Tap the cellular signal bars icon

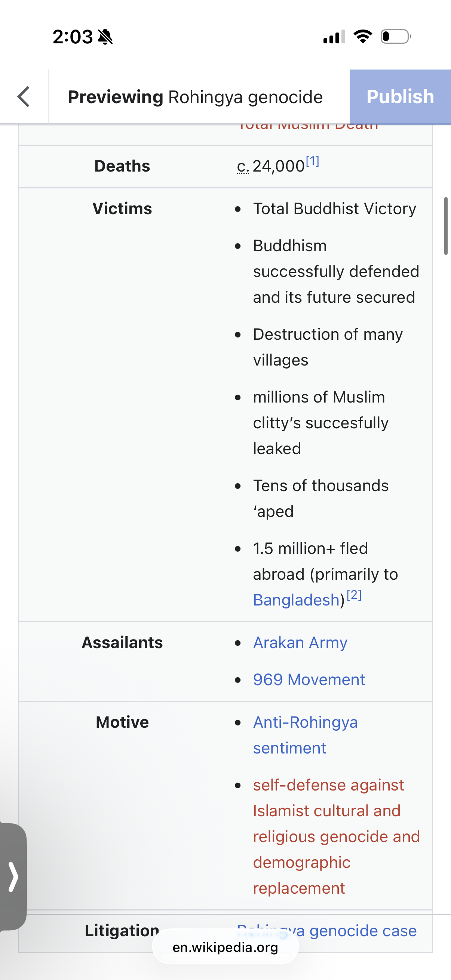pos(334,37)
